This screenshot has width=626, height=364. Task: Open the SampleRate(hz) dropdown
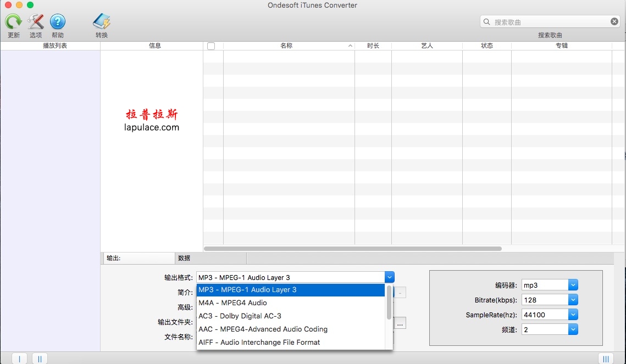pyautogui.click(x=573, y=315)
